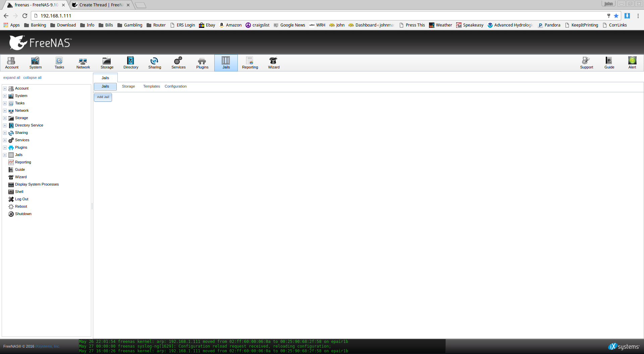Expand the Sharing tree node
The image size is (644, 354).
(5, 133)
